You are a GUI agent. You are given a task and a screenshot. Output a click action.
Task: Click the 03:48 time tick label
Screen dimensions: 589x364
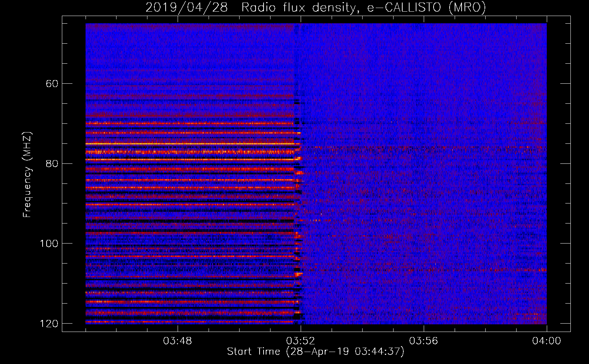click(x=178, y=341)
